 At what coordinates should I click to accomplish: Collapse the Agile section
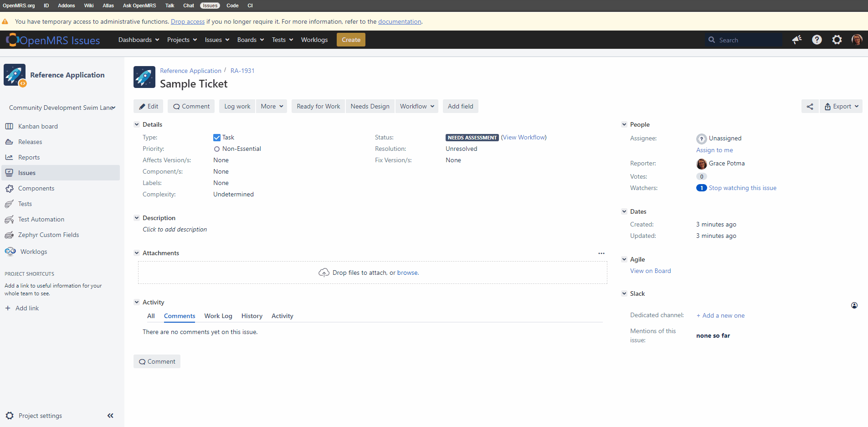pyautogui.click(x=624, y=259)
